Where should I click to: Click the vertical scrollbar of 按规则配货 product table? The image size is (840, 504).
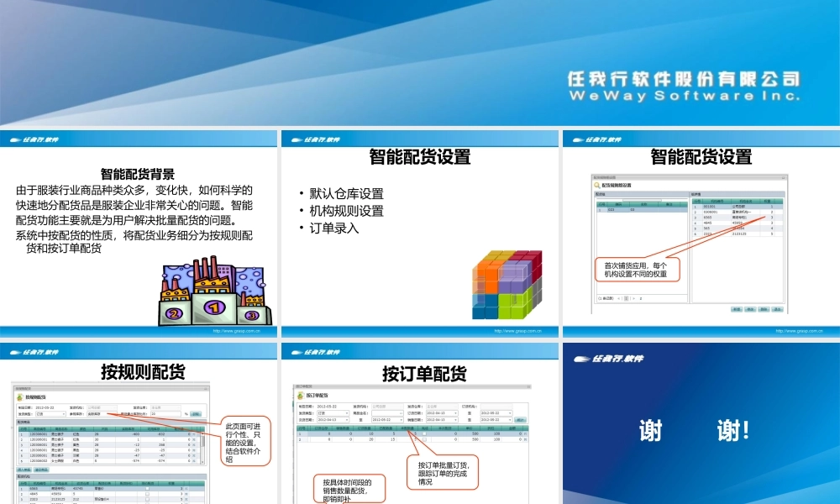click(202, 445)
